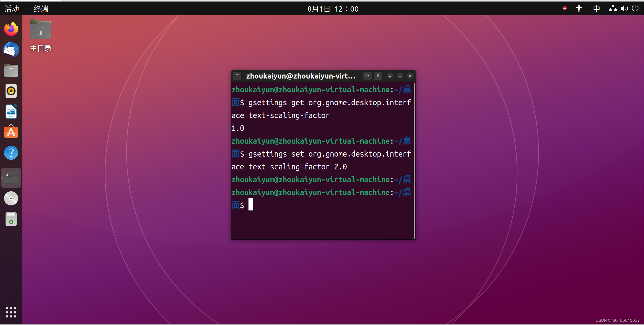The width and height of the screenshot is (644, 325).
Task: Click the terminal search icon
Action: pyautogui.click(x=367, y=76)
